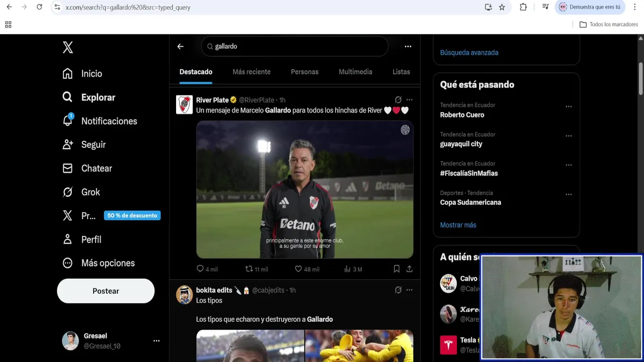The width and height of the screenshot is (644, 362).
Task: Click Mostrar más under trends
Action: [458, 225]
